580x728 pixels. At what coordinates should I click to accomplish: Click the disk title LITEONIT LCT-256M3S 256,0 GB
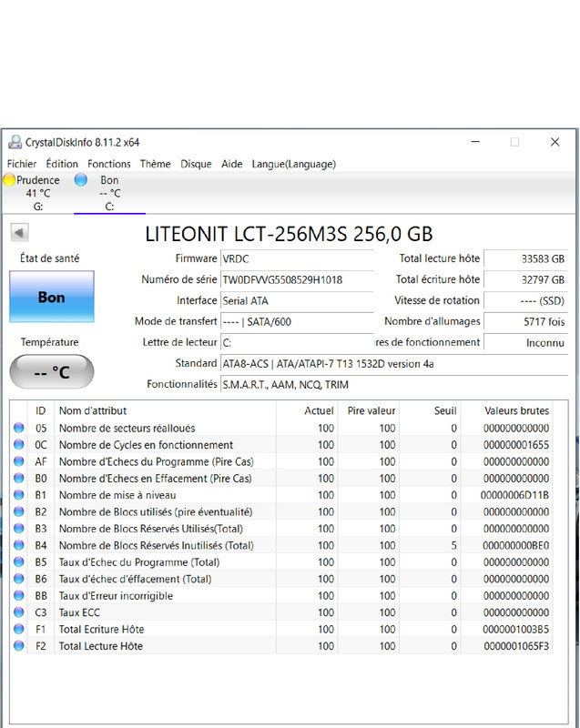(289, 234)
